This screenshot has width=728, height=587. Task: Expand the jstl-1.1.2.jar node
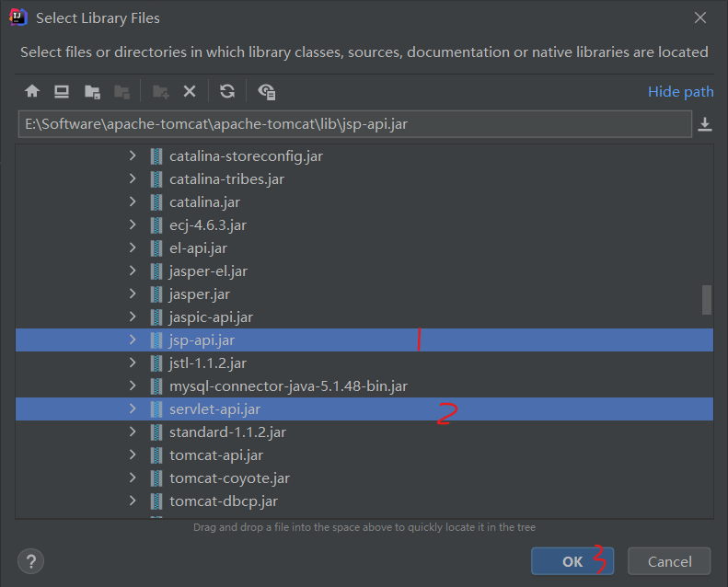133,363
